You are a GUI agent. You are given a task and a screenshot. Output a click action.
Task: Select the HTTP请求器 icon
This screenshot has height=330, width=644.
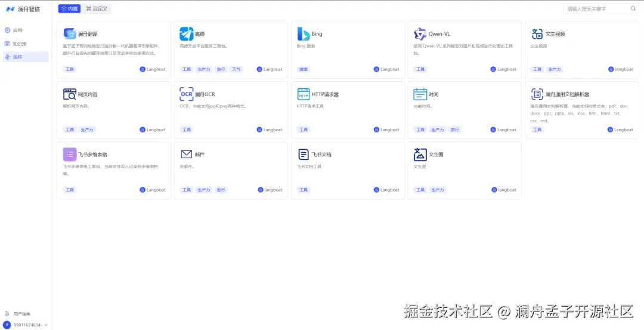coord(304,94)
